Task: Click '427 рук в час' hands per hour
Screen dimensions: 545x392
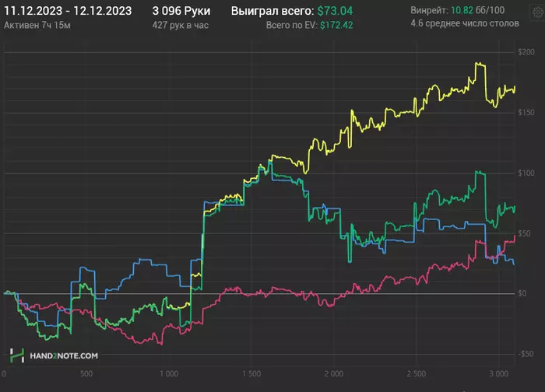Action: [x=181, y=26]
